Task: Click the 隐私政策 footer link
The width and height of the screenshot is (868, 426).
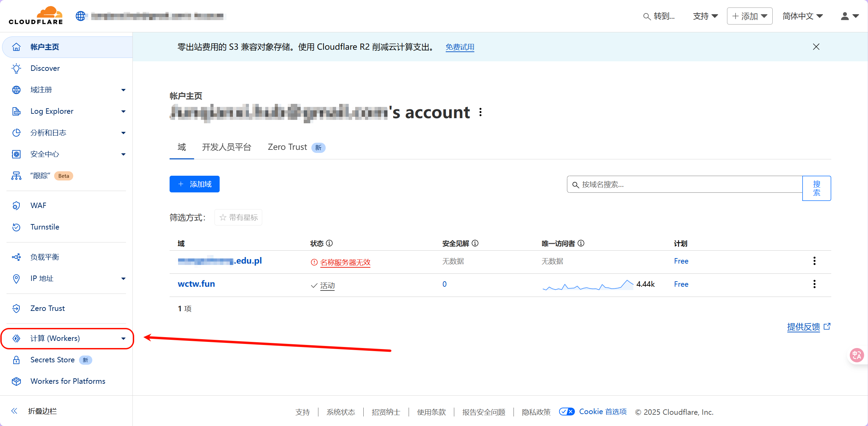Action: pyautogui.click(x=536, y=412)
